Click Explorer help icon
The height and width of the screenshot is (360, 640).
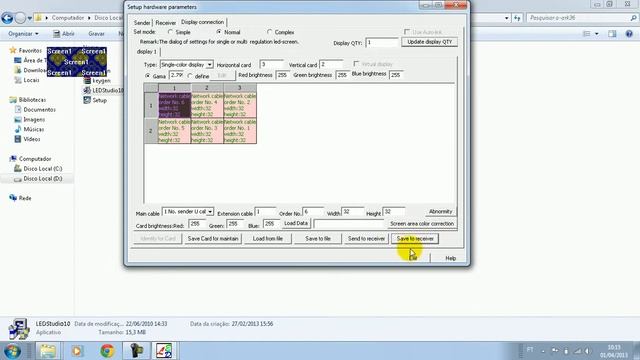coord(629,34)
